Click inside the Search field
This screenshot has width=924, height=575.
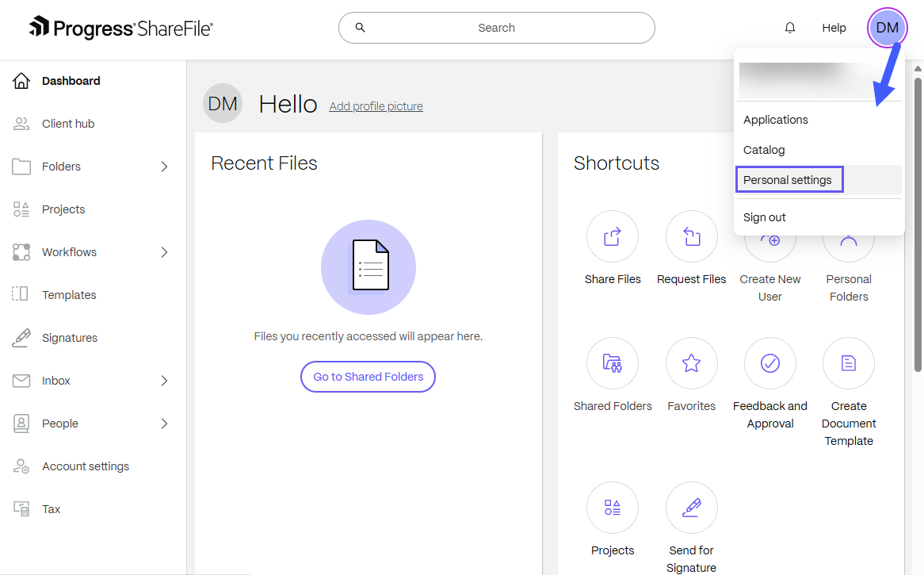pyautogui.click(x=496, y=27)
